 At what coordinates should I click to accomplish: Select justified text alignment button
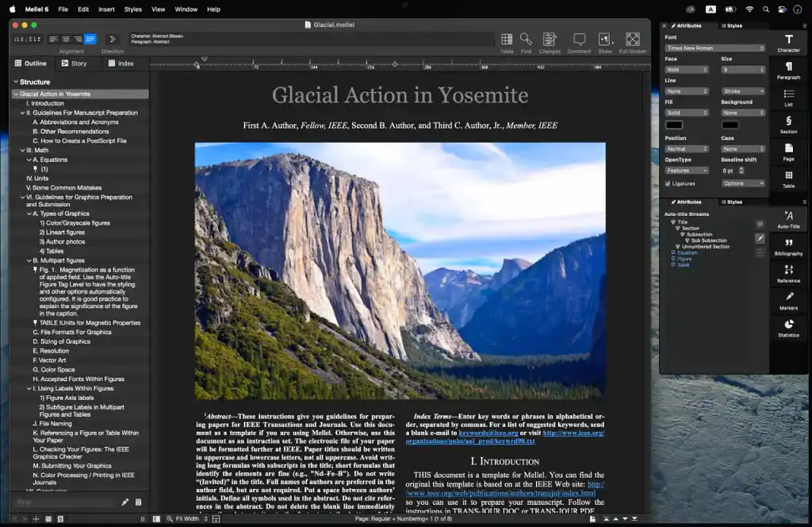point(90,39)
